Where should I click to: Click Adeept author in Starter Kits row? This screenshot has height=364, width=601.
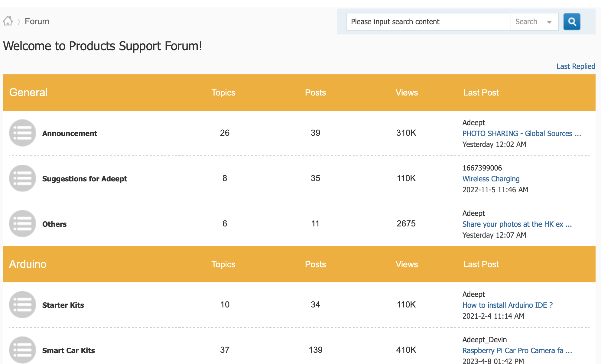tap(474, 294)
